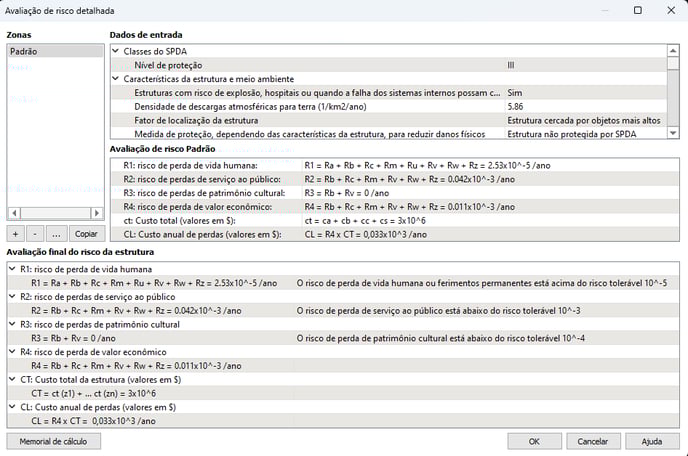Open Ajuda for this dialog
688x456 pixels.
(x=652, y=442)
